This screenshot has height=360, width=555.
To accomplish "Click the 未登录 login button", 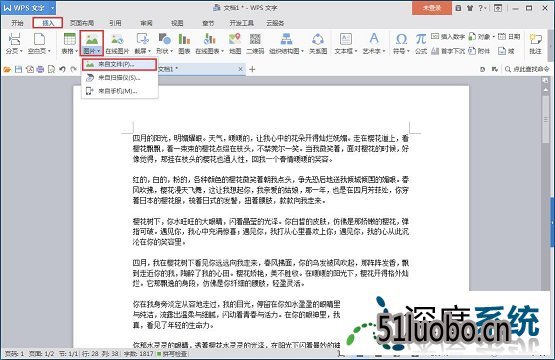I will coord(432,8).
